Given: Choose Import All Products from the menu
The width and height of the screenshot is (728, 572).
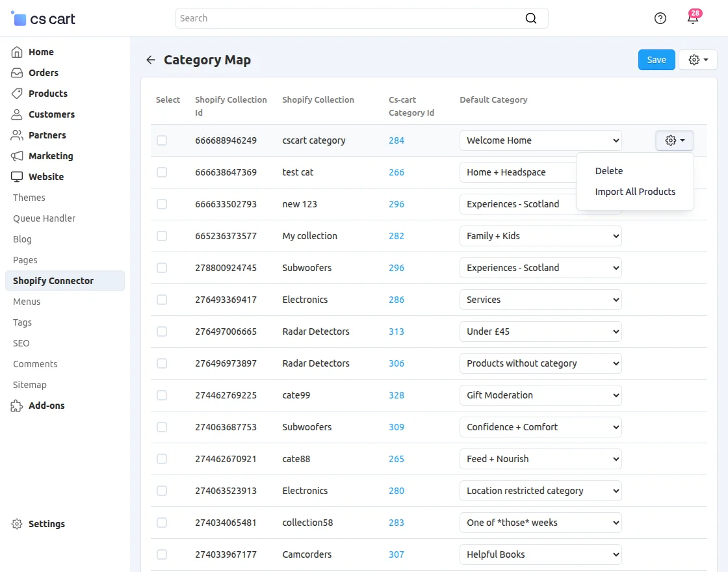Looking at the screenshot, I should pos(635,192).
